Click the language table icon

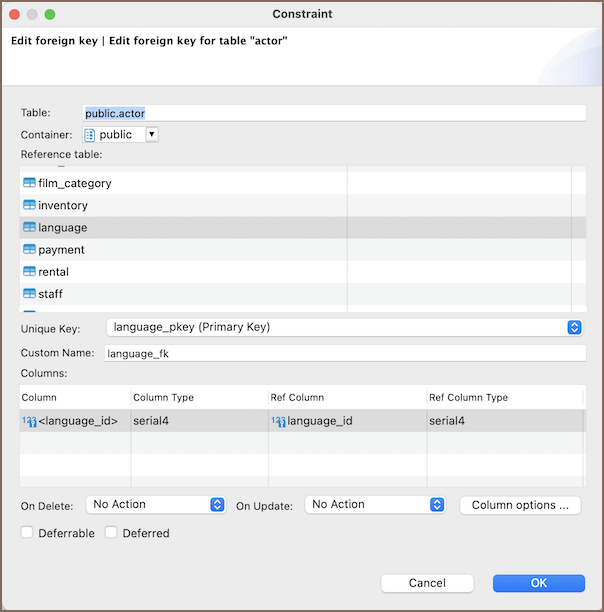pyautogui.click(x=29, y=227)
